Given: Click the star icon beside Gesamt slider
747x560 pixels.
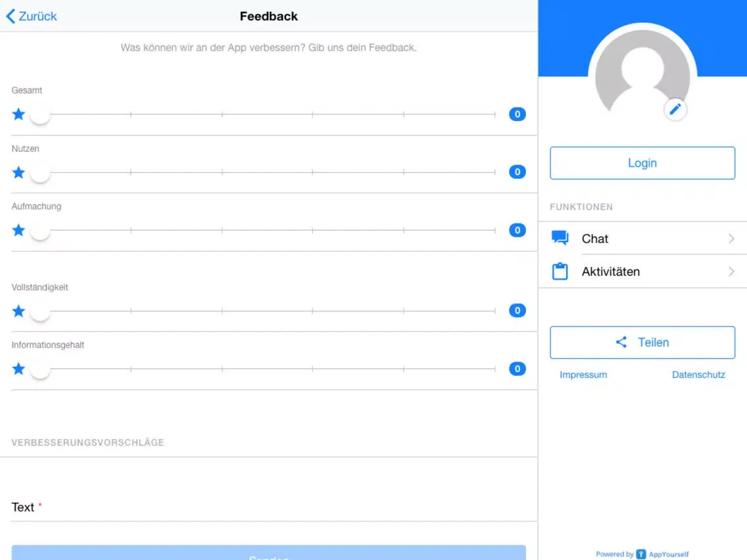Looking at the screenshot, I should [18, 114].
